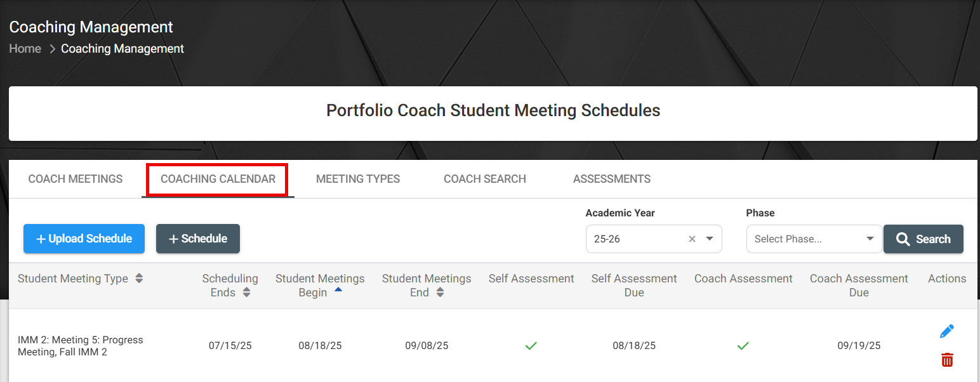The height and width of the screenshot is (382, 980).
Task: Open the Select Phase dropdown
Action: (x=814, y=239)
